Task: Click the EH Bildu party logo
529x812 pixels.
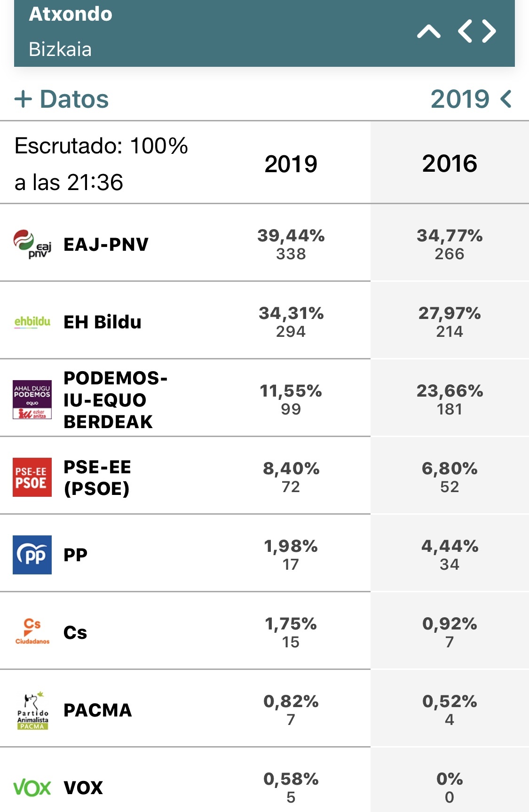Action: pos(32,322)
